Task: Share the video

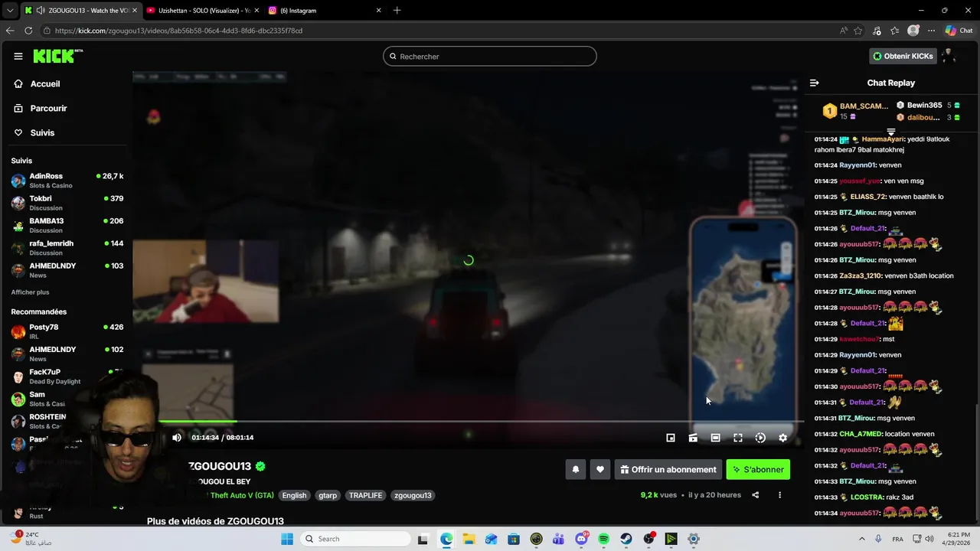Action: pos(756,495)
